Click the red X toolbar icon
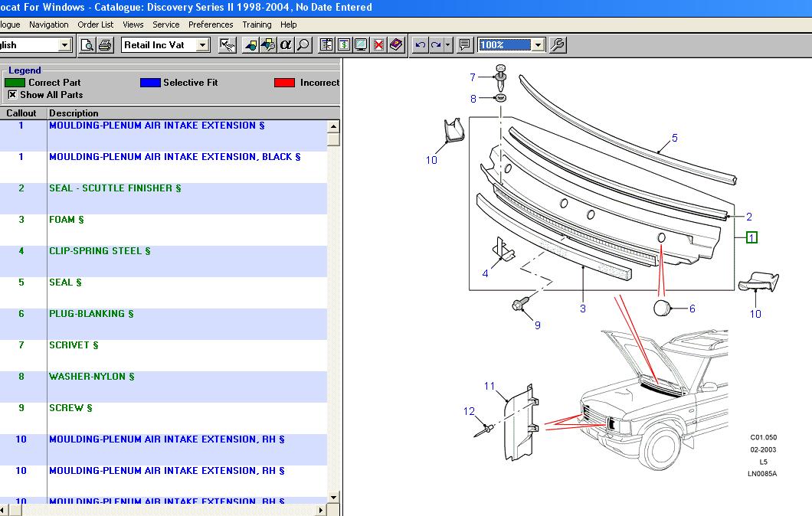This screenshot has width=812, height=516. coord(379,45)
